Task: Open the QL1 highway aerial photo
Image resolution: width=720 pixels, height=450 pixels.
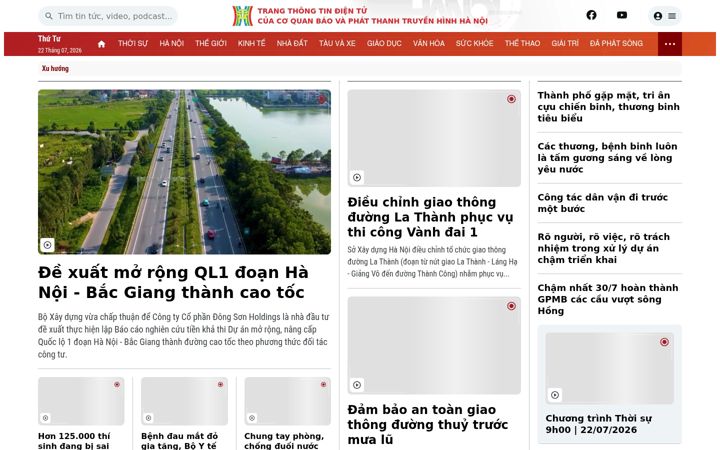Action: click(184, 172)
